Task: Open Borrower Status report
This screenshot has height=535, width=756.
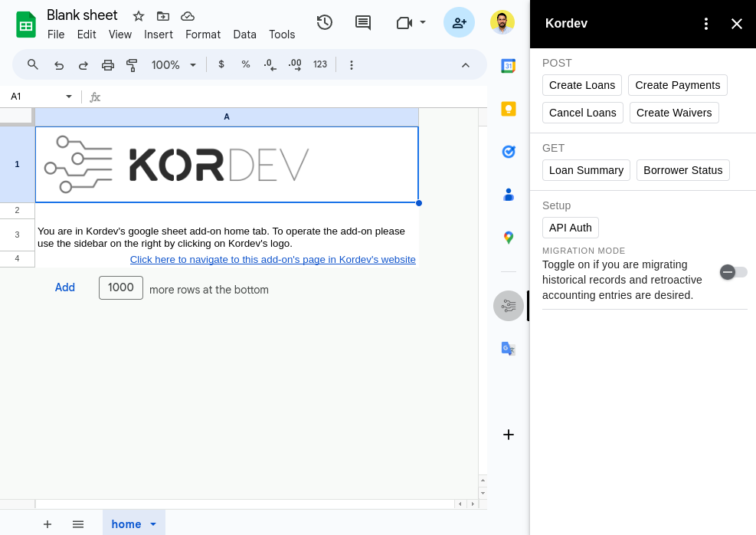Action: tap(682, 170)
